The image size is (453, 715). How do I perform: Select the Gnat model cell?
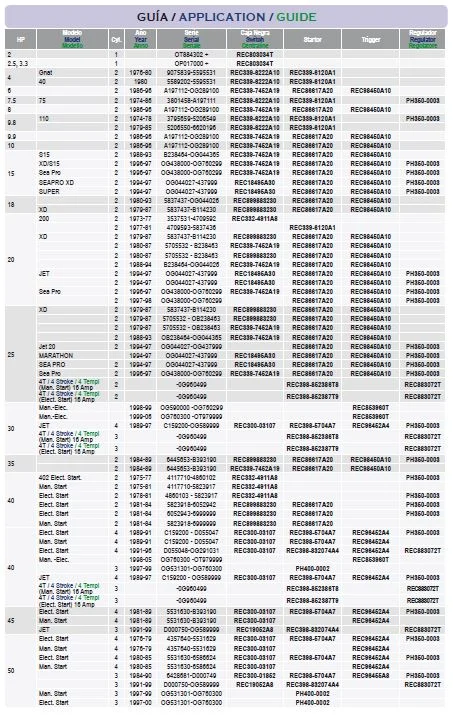pos(73,73)
